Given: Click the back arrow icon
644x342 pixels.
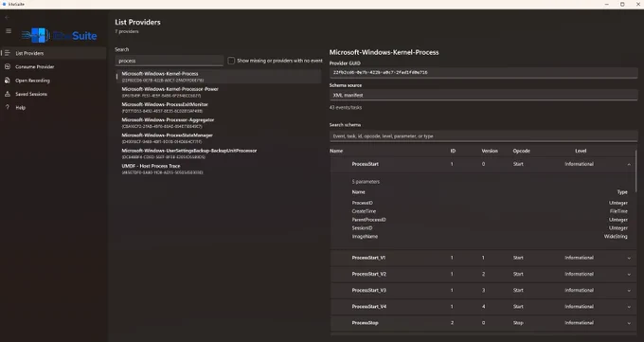Looking at the screenshot, I should click(7, 18).
